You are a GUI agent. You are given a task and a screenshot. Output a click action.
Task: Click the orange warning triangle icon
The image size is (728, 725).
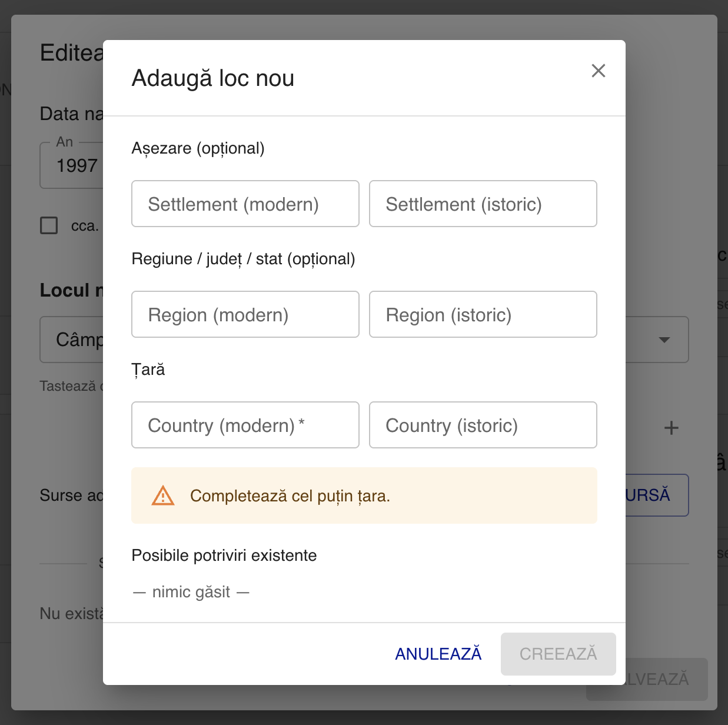point(163,496)
